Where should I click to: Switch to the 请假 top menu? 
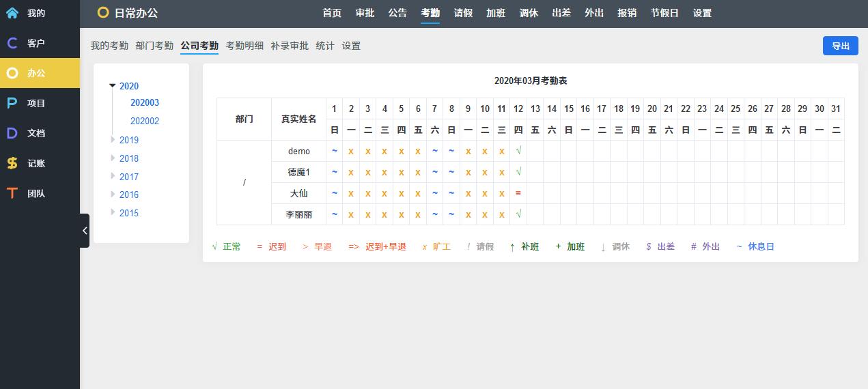[x=463, y=13]
